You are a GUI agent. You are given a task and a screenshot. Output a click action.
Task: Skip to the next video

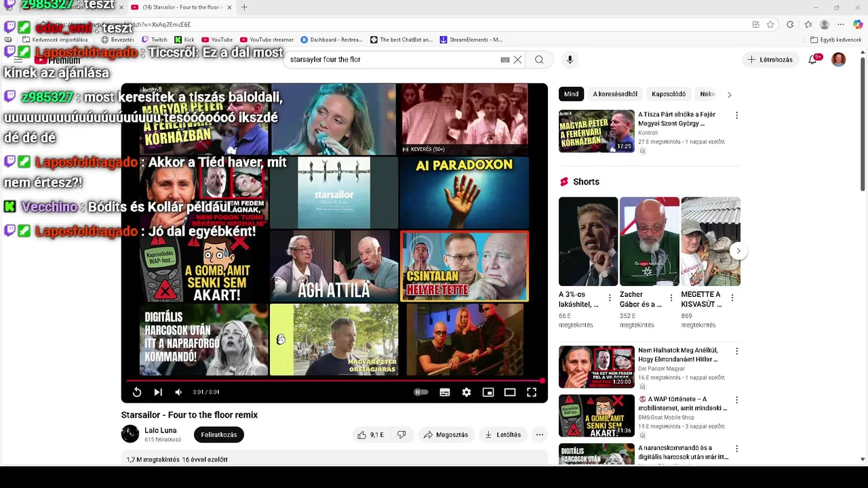pos(158,392)
